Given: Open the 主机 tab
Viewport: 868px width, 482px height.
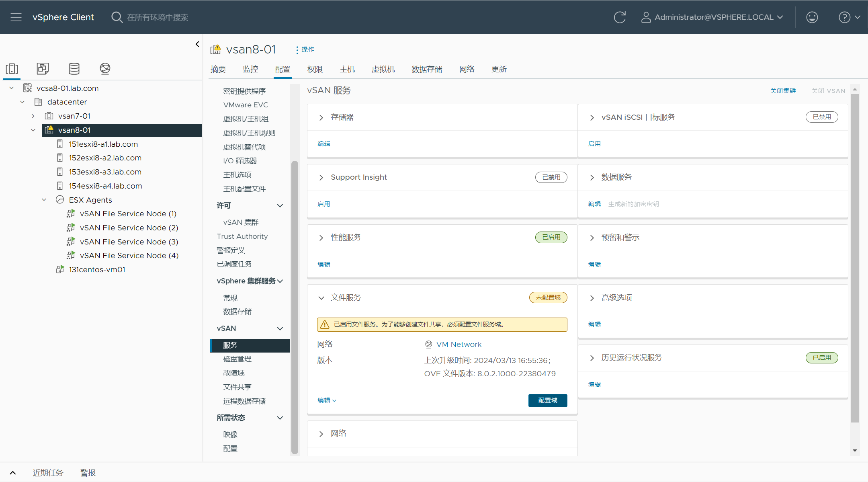Looking at the screenshot, I should click(347, 69).
